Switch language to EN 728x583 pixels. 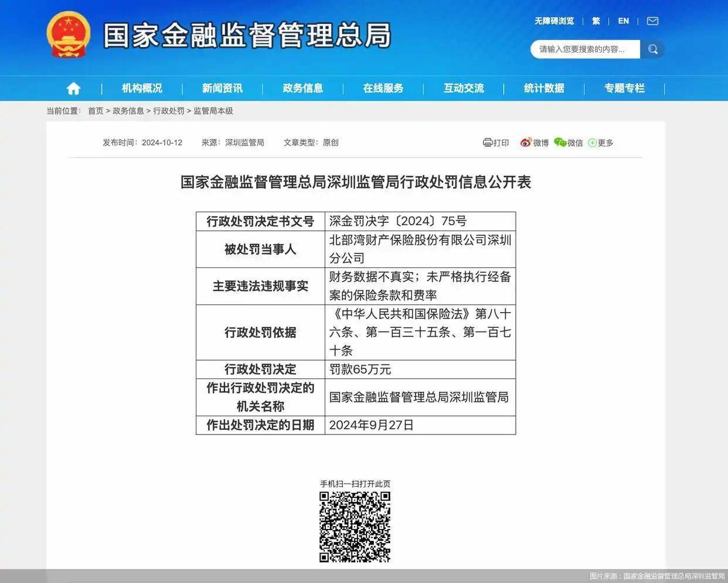click(623, 21)
